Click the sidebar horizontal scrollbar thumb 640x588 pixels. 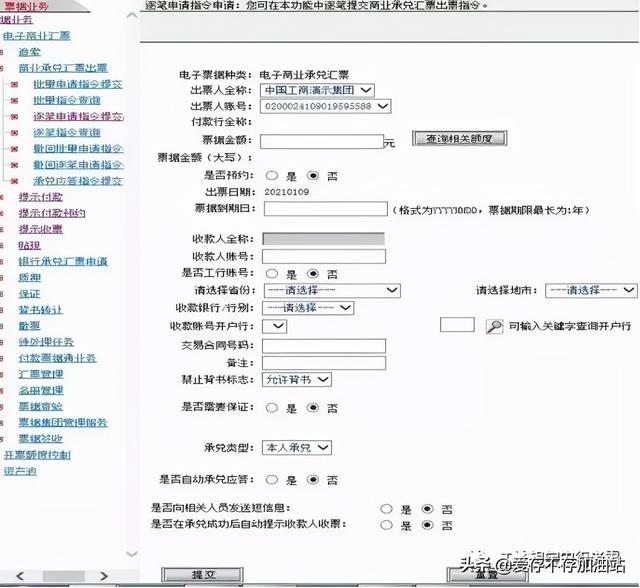click(64, 576)
